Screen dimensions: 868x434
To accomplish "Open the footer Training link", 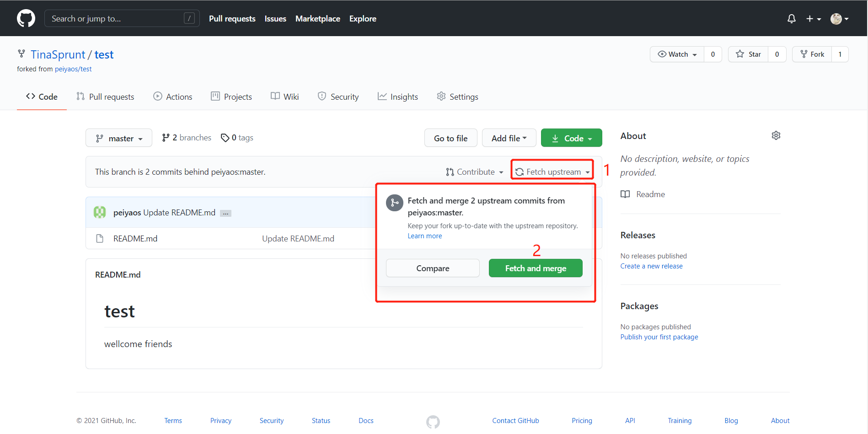I will tap(680, 420).
